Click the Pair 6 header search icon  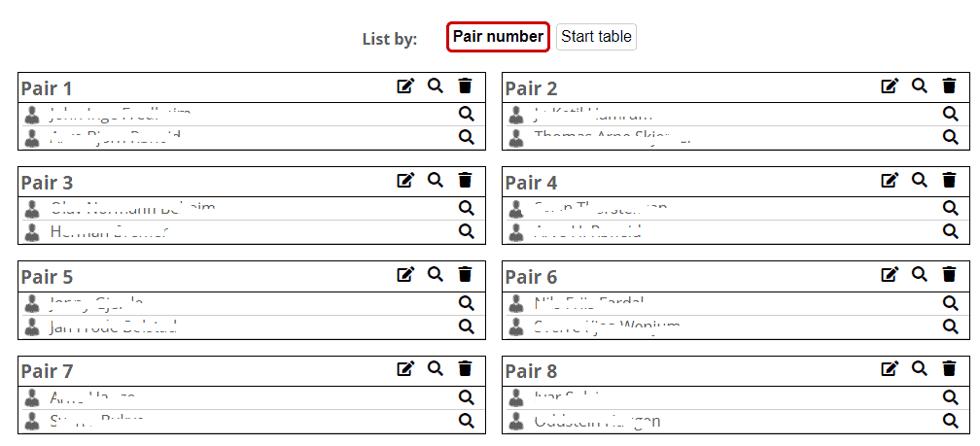[920, 275]
